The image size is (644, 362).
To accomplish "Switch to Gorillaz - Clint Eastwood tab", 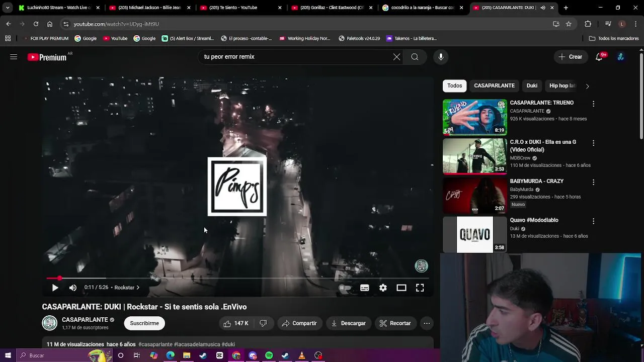I will click(332, 8).
